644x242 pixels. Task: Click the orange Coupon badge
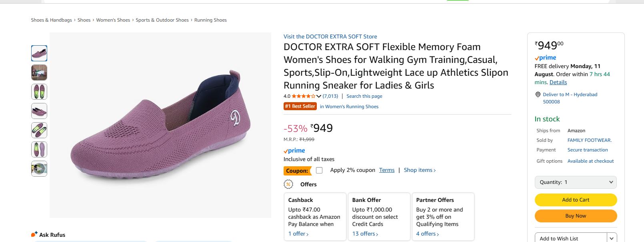pos(298,170)
